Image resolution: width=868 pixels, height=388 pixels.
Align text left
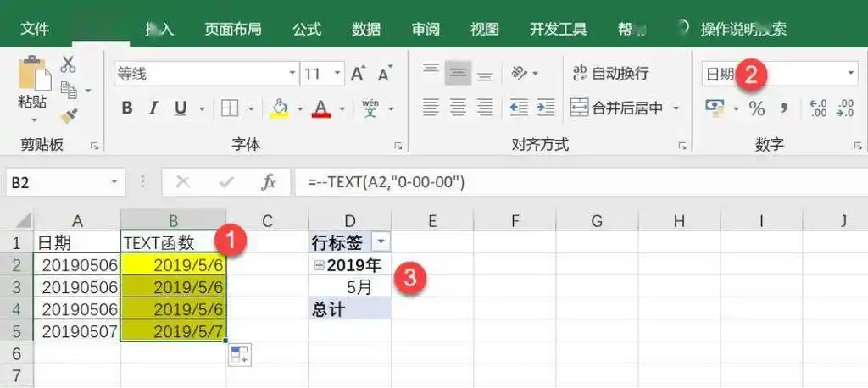(431, 108)
